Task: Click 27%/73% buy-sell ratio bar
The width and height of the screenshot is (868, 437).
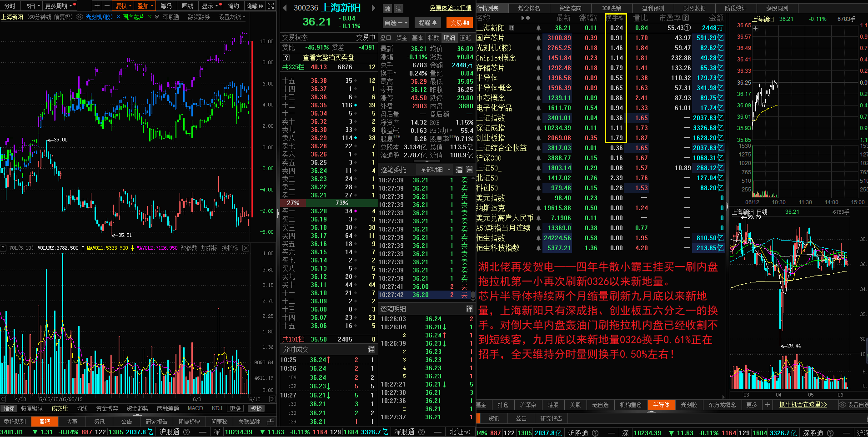Action: pos(328,203)
